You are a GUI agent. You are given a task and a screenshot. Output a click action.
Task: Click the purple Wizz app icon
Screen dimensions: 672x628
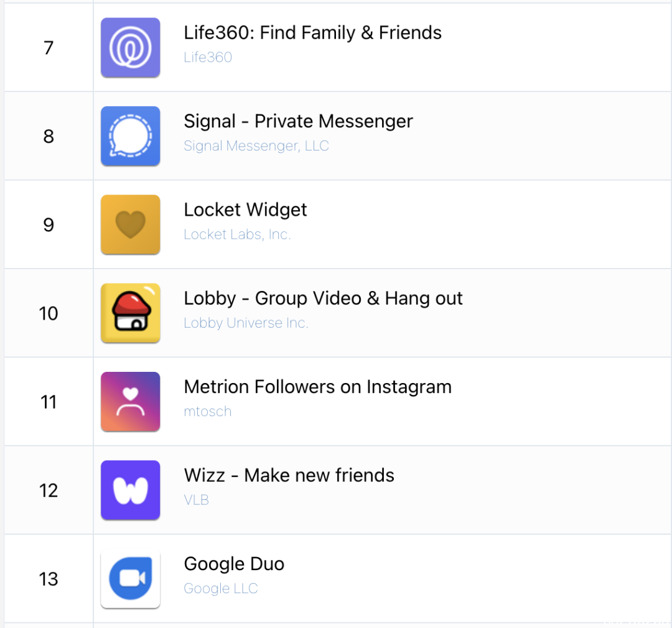click(x=130, y=490)
